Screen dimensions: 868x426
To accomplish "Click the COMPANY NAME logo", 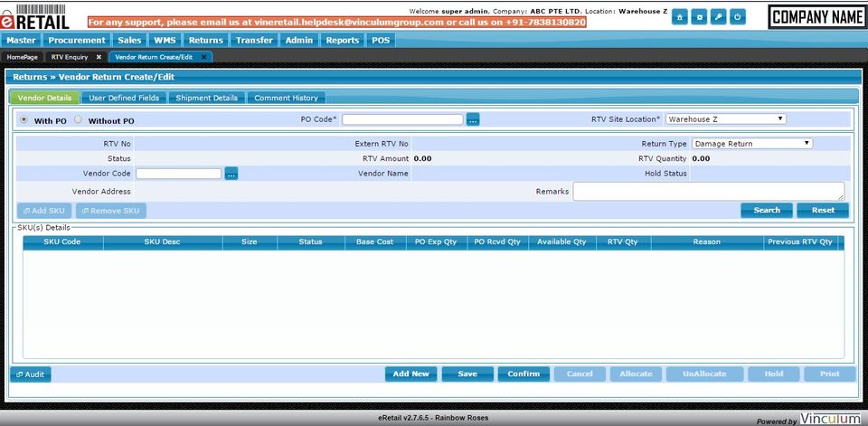I will 817,17.
